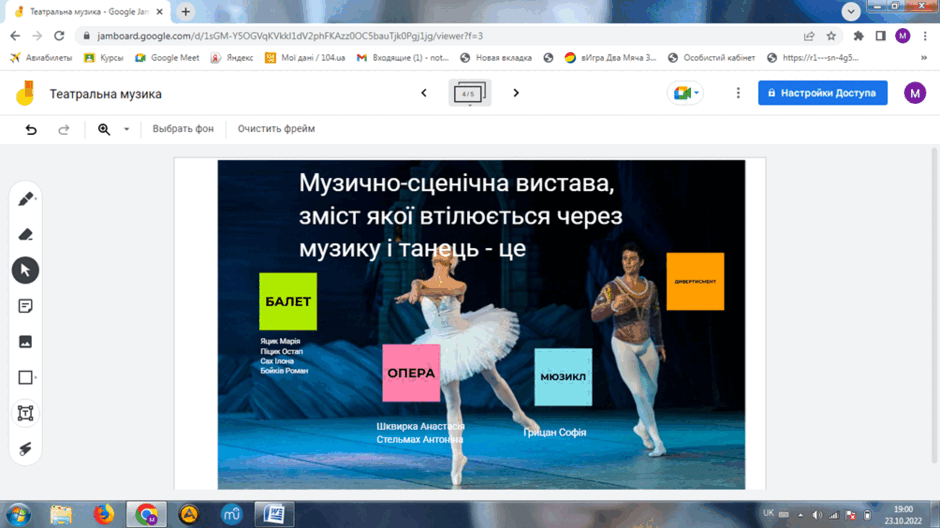Open a new browser tab

tap(186, 11)
